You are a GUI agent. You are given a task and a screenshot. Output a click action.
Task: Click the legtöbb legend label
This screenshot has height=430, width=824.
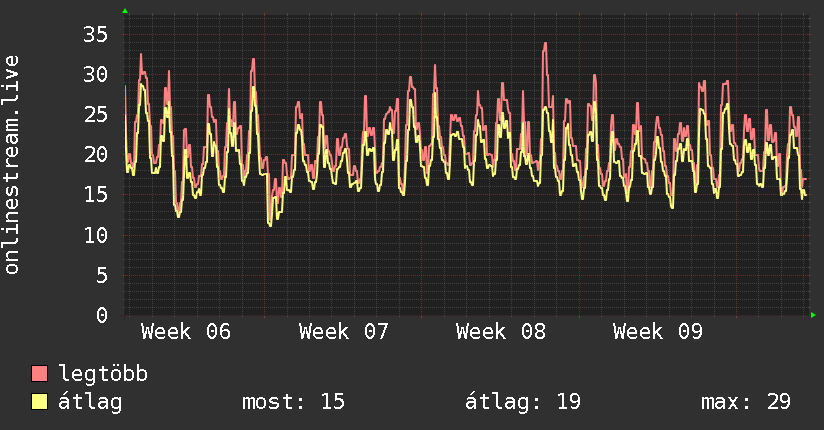(x=103, y=374)
